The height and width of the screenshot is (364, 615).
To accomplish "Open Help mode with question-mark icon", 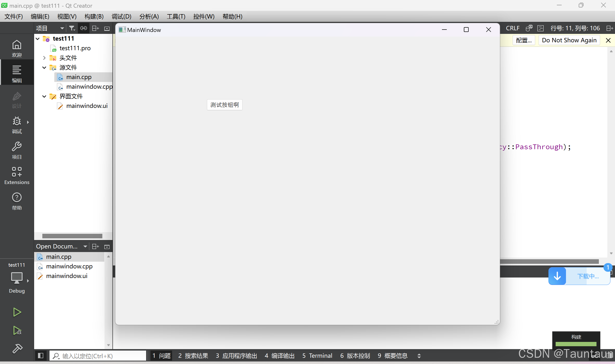I will (17, 201).
